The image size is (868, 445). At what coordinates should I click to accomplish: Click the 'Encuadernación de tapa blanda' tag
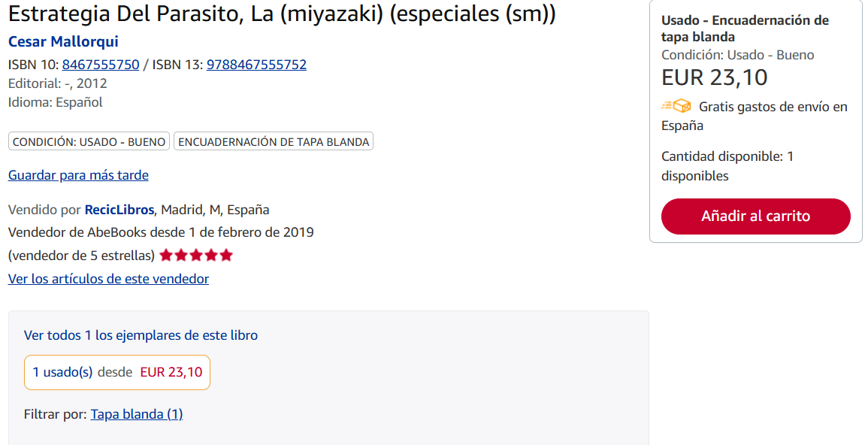click(274, 141)
